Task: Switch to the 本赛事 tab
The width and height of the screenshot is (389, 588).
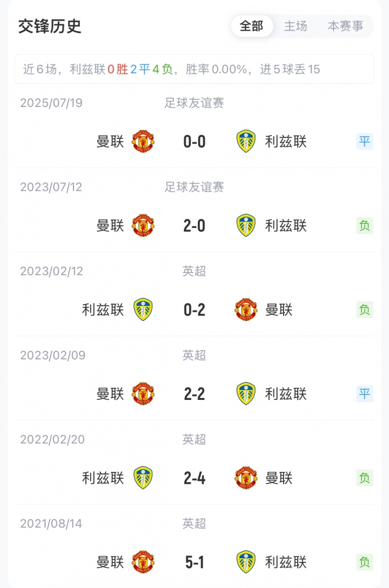Action: (345, 26)
